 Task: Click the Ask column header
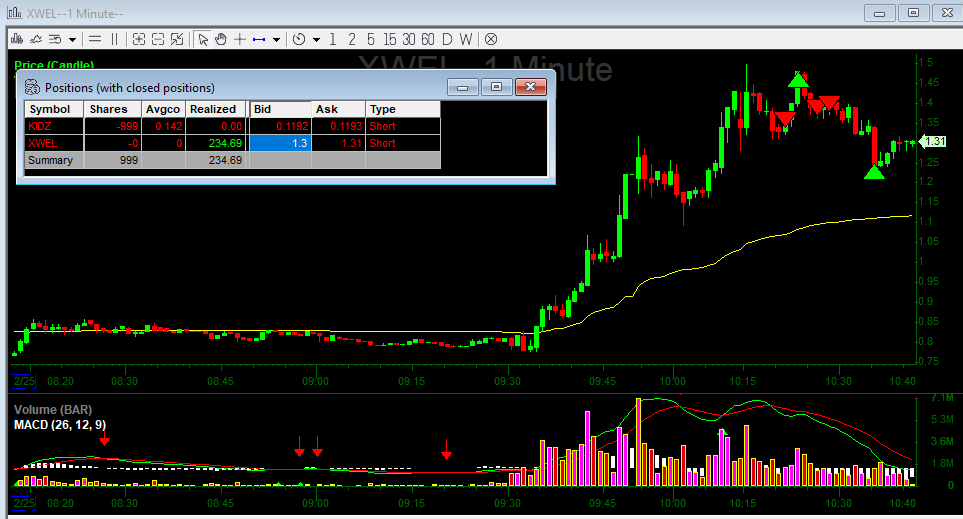[338, 109]
